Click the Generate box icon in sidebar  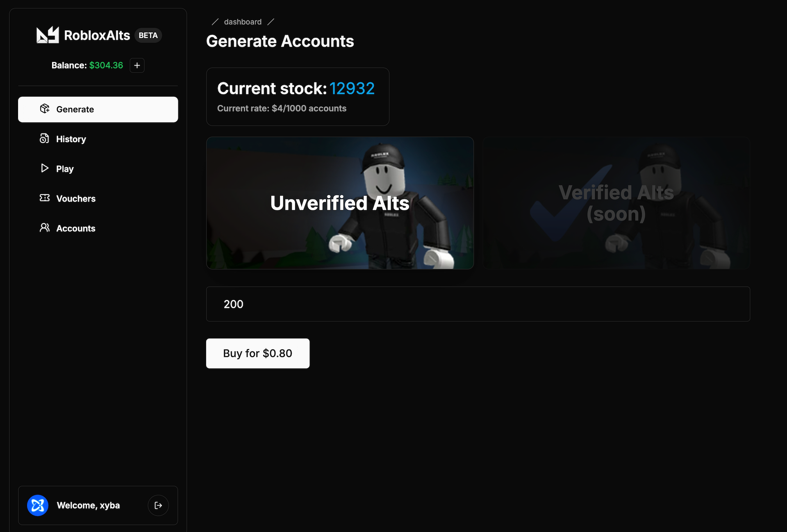pos(45,109)
